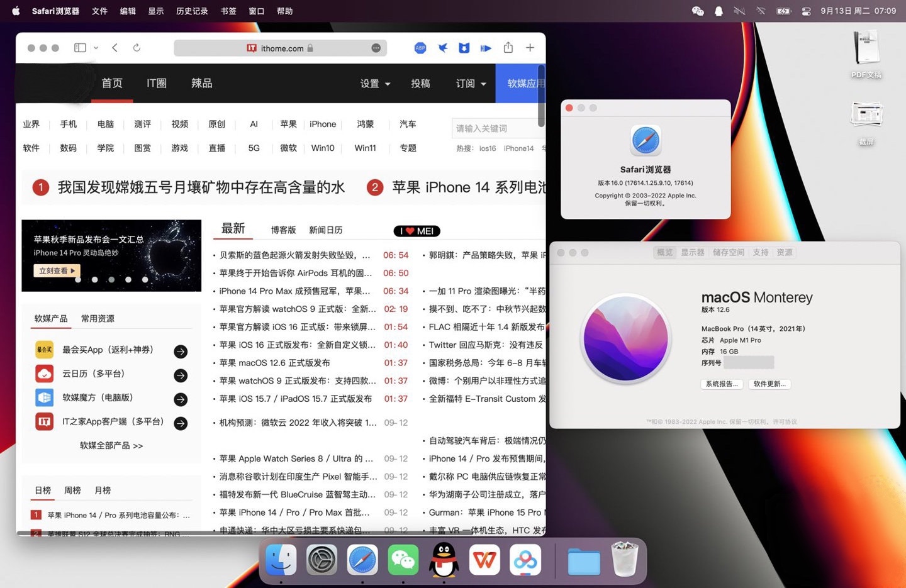Open the ABP adblock extension
Viewport: 906px width, 588px height.
coord(420,48)
